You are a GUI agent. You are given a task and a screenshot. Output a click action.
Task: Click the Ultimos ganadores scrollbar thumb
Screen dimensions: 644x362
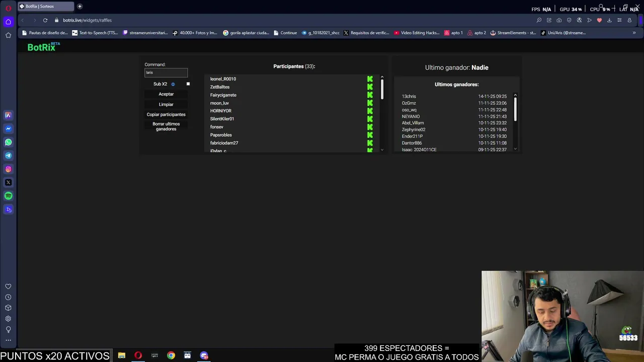tap(515, 108)
